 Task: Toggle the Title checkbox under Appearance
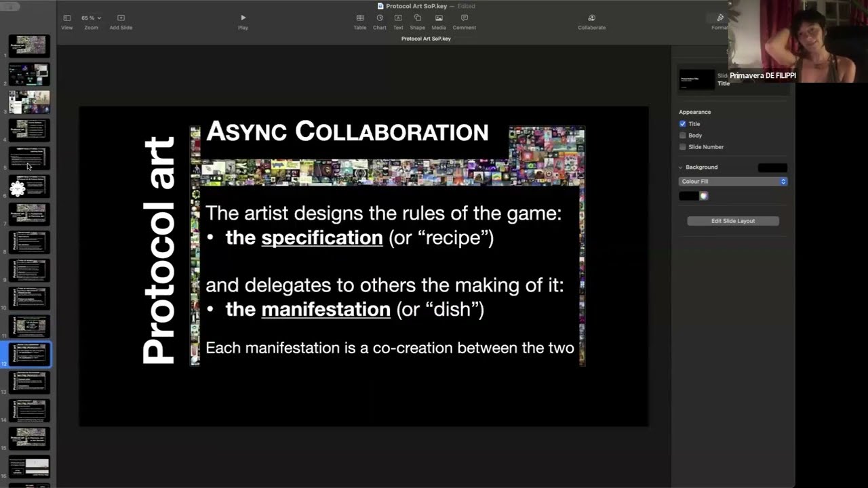click(x=683, y=124)
